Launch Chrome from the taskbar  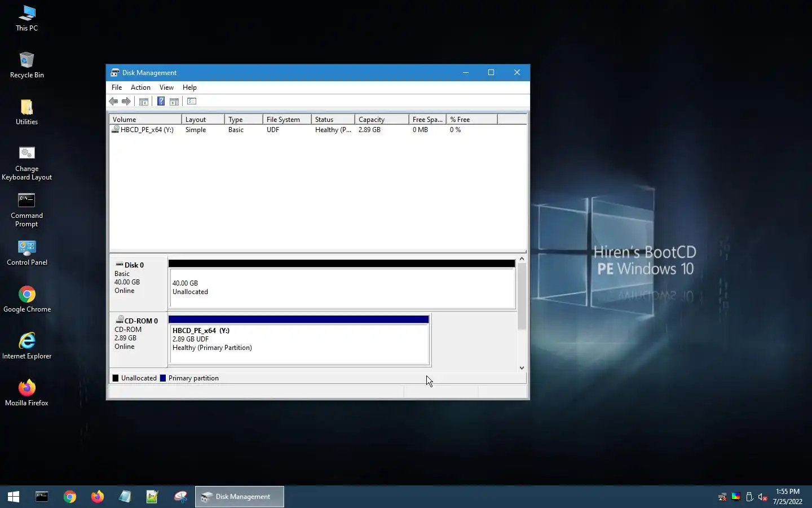[70, 497]
